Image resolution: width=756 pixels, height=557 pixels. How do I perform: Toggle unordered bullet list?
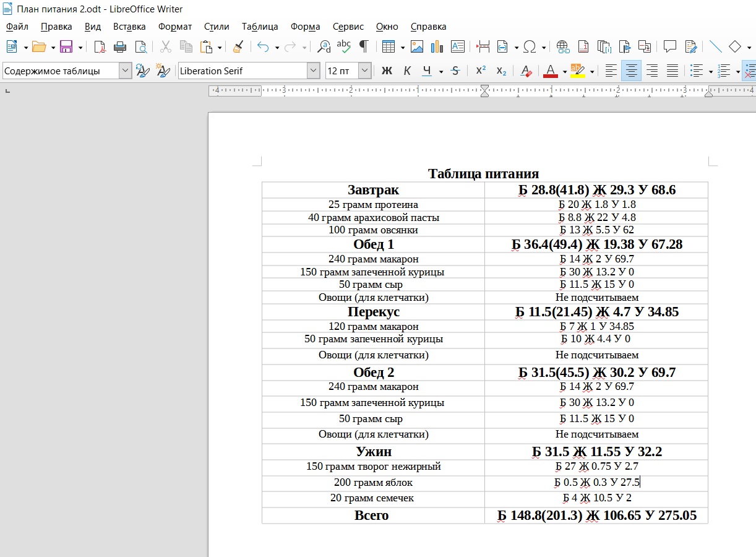coord(697,71)
